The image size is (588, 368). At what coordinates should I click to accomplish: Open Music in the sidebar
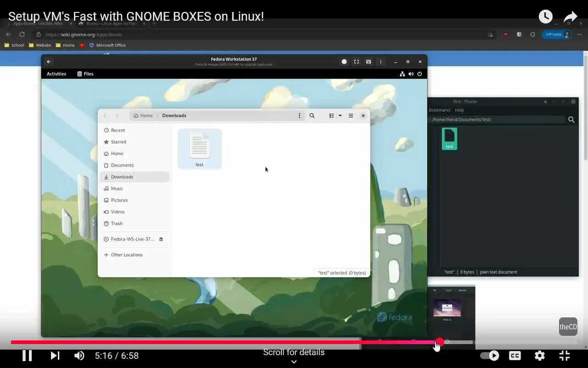point(135,188)
